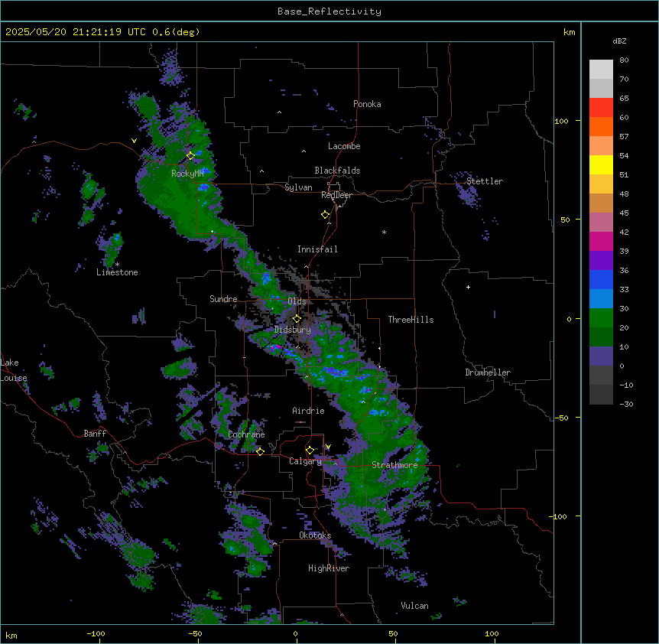Click the -100 tick on the bottom axis
Image resolution: width=659 pixels, height=644 pixels.
[96, 633]
